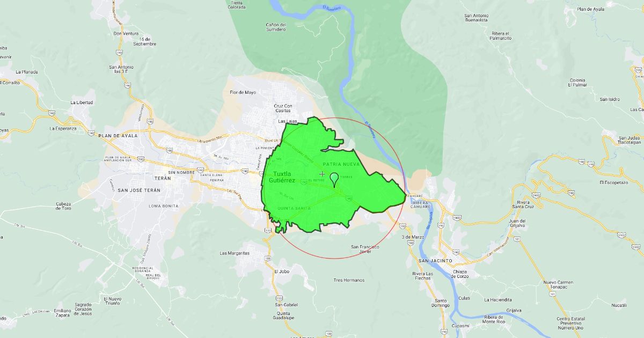Select the Cruz Con Casitas label
This screenshot has width=644, height=338.
click(x=283, y=108)
